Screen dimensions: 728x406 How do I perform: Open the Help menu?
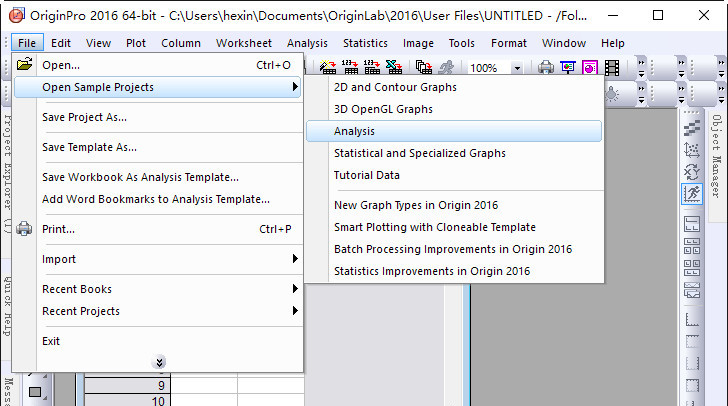(x=613, y=43)
